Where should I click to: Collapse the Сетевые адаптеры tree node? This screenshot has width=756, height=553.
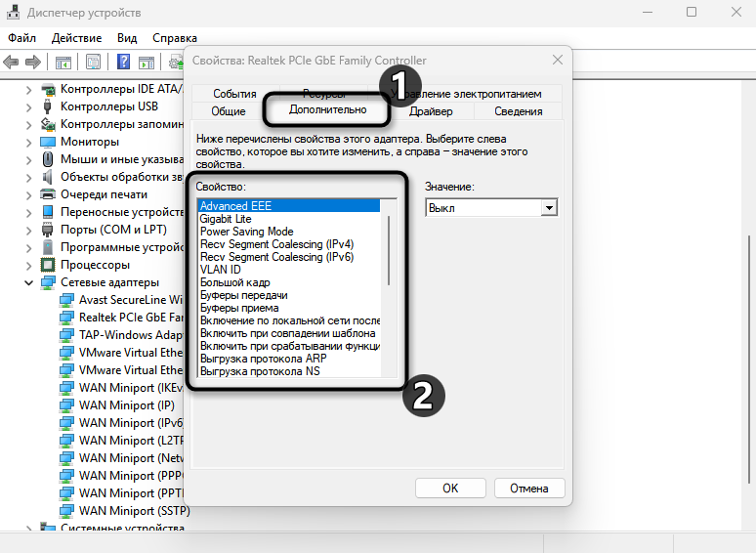(x=29, y=282)
